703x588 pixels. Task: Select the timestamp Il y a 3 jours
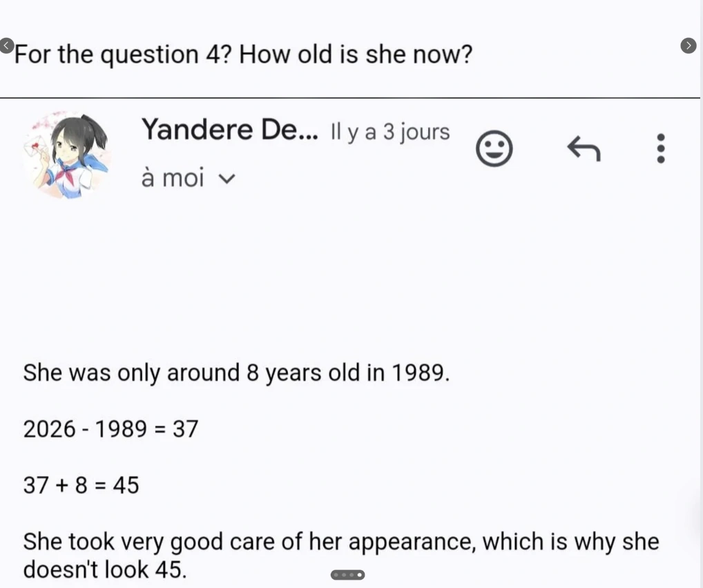tap(390, 132)
